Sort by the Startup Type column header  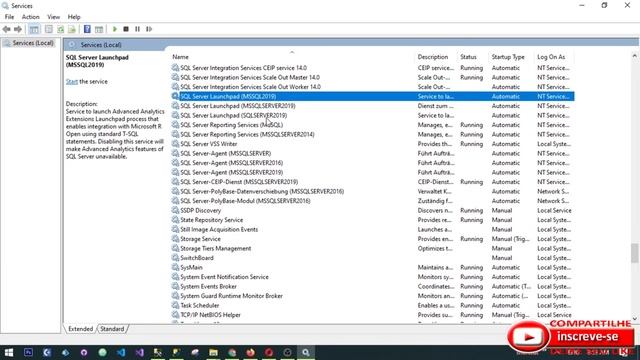click(508, 57)
